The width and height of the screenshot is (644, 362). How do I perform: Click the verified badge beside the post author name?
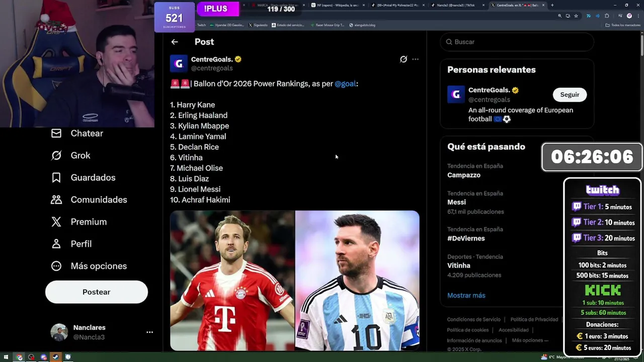pos(238,59)
